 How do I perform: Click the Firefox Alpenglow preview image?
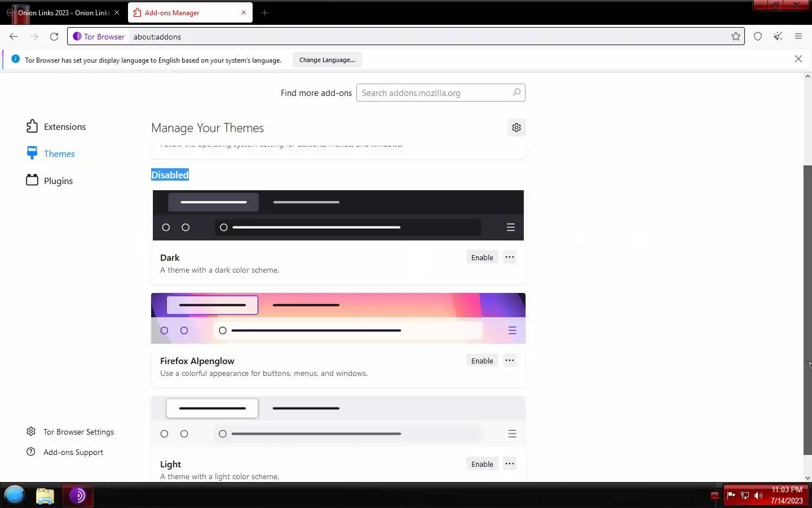(338, 318)
